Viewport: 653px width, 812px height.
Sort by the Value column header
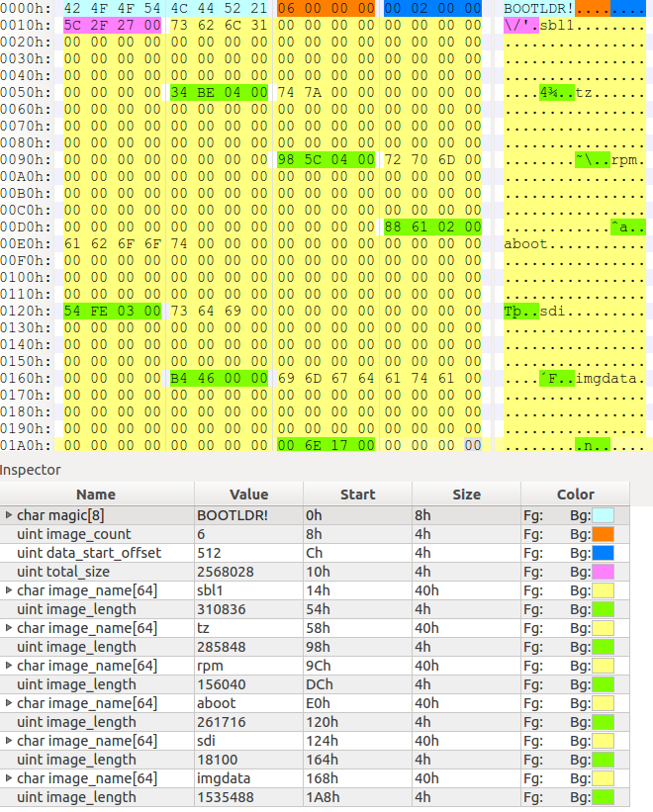[249, 495]
